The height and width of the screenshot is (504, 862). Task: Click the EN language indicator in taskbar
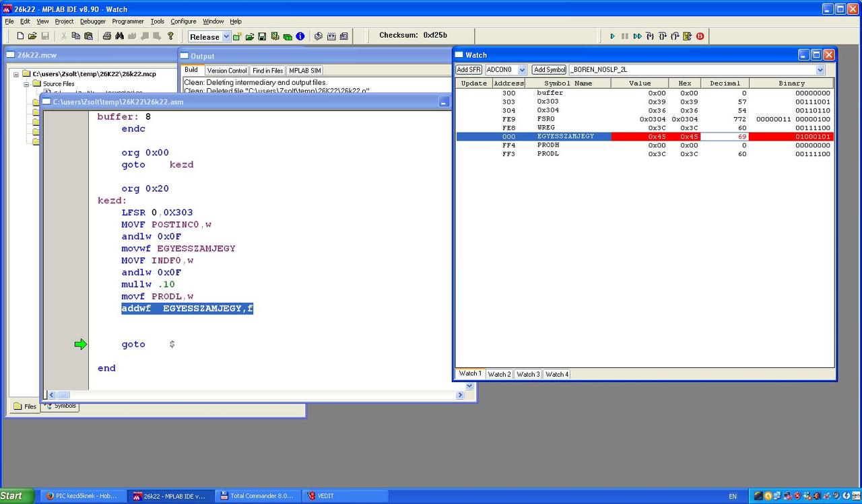(x=733, y=497)
